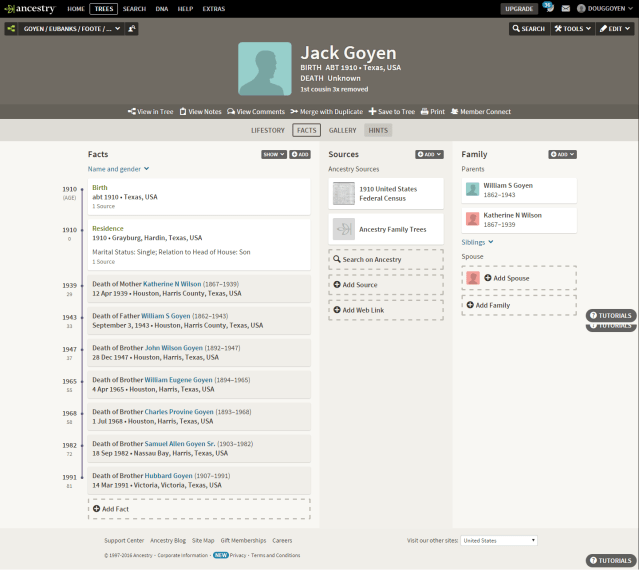Switch to the LIFESTORY tab
Screen dimensions: 639x570
pos(268,130)
